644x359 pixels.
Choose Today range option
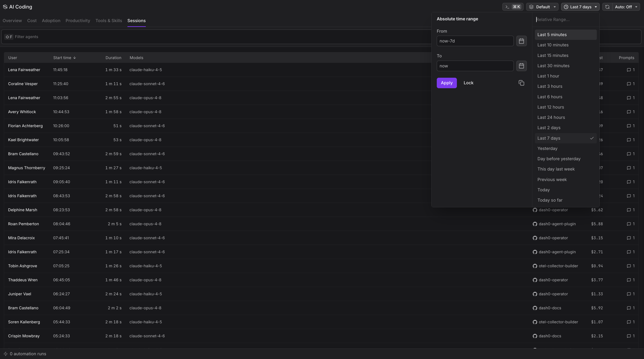coord(566,190)
